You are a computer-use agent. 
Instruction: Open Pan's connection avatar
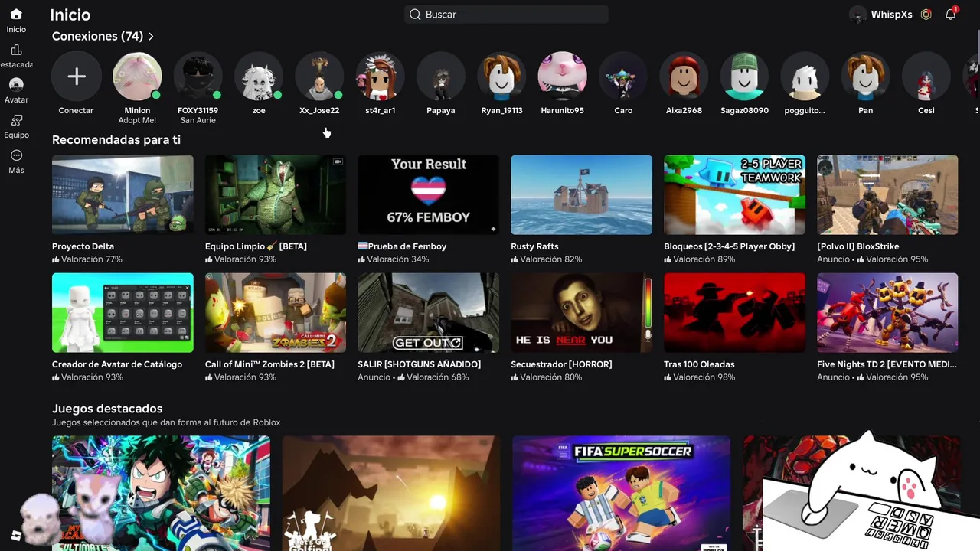tap(866, 77)
